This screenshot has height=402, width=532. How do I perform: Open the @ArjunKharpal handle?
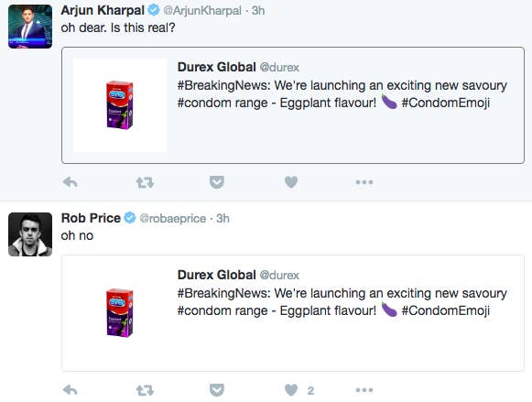pyautogui.click(x=202, y=10)
